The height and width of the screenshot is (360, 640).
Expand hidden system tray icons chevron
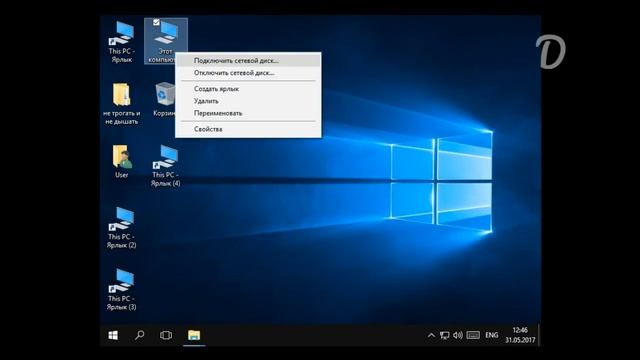point(431,336)
